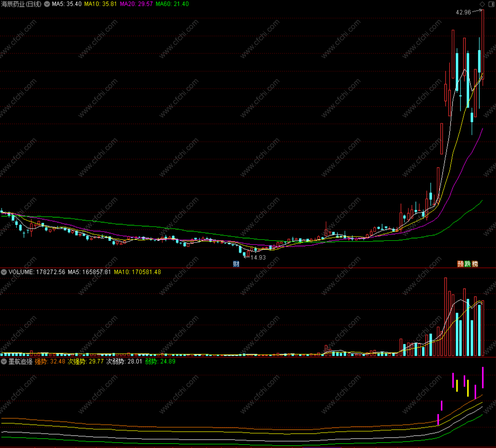Open the main chart indicator dropdown beside 海辰药业
The height and width of the screenshot is (448, 496).
click(x=47, y=4)
